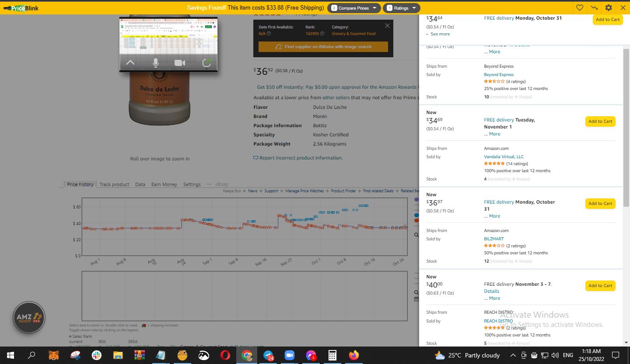This screenshot has height=364, width=630.
Task: Toggle Sales Rank legend in Keepa
Action: point(80,336)
